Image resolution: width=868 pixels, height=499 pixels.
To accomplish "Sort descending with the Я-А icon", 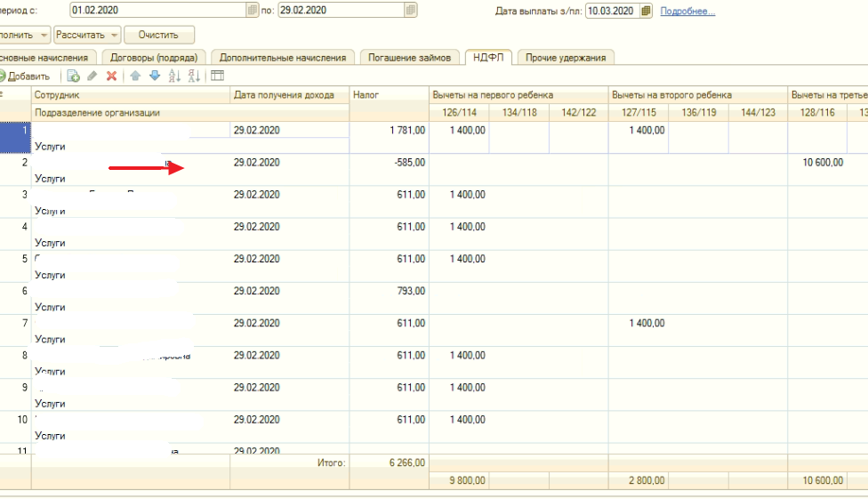I will coord(195,76).
